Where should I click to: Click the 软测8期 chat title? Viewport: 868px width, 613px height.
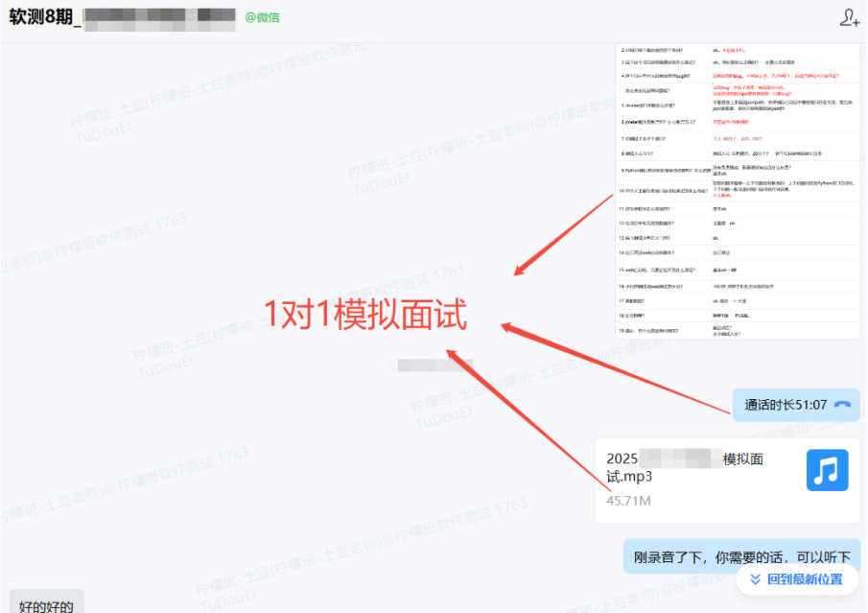pos(42,17)
